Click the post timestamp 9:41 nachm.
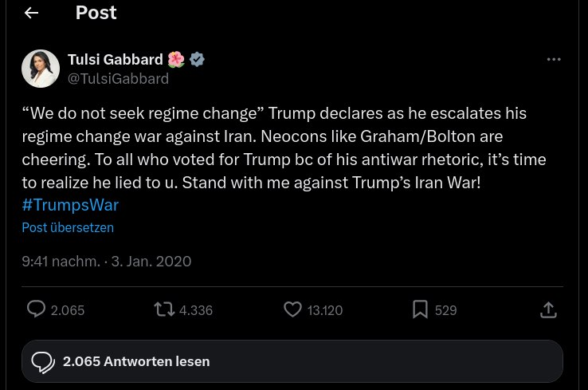 [x=61, y=261]
